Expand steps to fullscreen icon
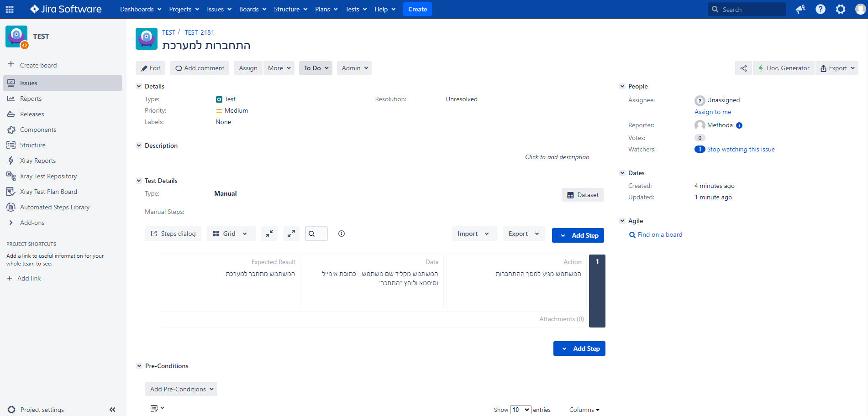This screenshot has width=868, height=416. [x=291, y=234]
